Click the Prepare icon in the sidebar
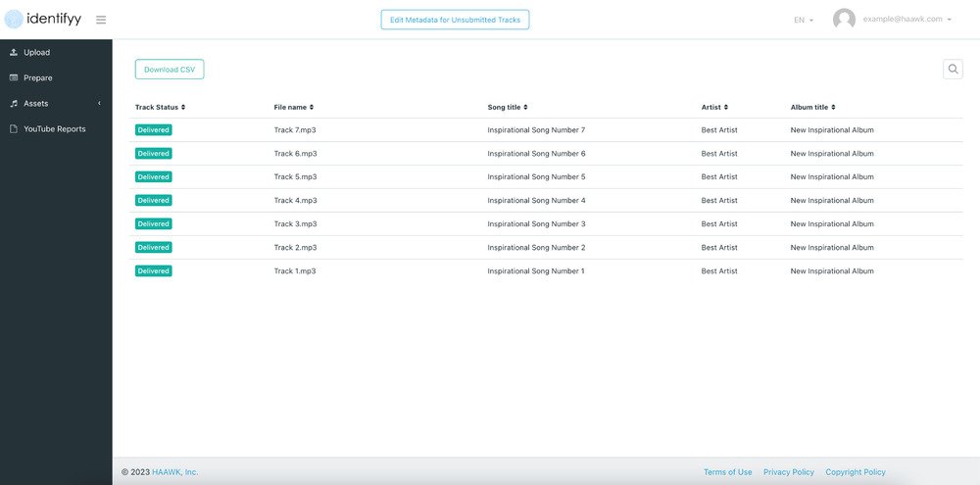980x485 pixels. click(x=14, y=78)
